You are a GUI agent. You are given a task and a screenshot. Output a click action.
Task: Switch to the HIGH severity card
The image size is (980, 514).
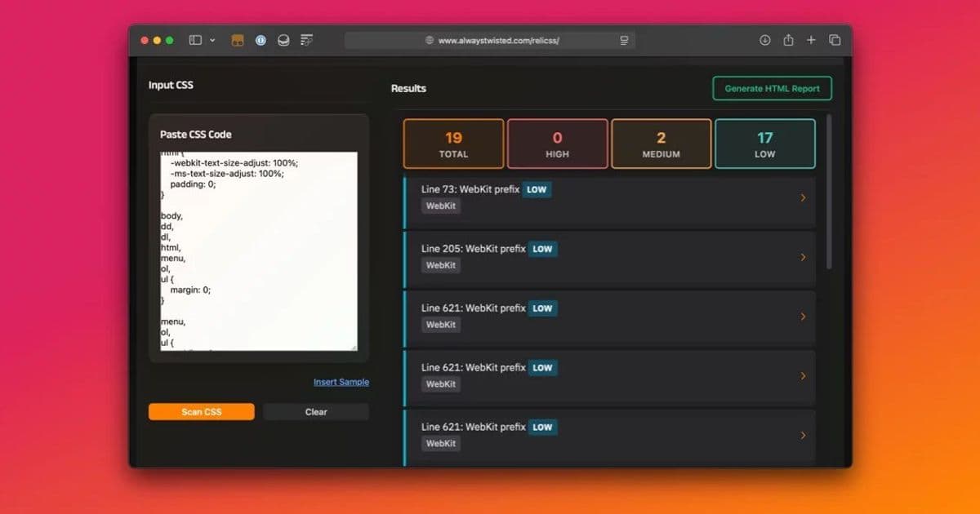557,144
